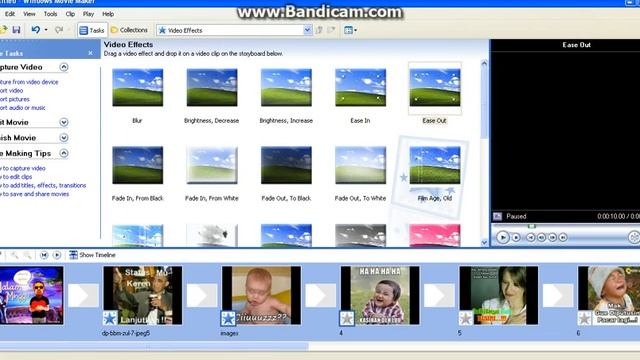Screen dimensions: 640x360
Task: Undo the last action
Action: tap(36, 30)
